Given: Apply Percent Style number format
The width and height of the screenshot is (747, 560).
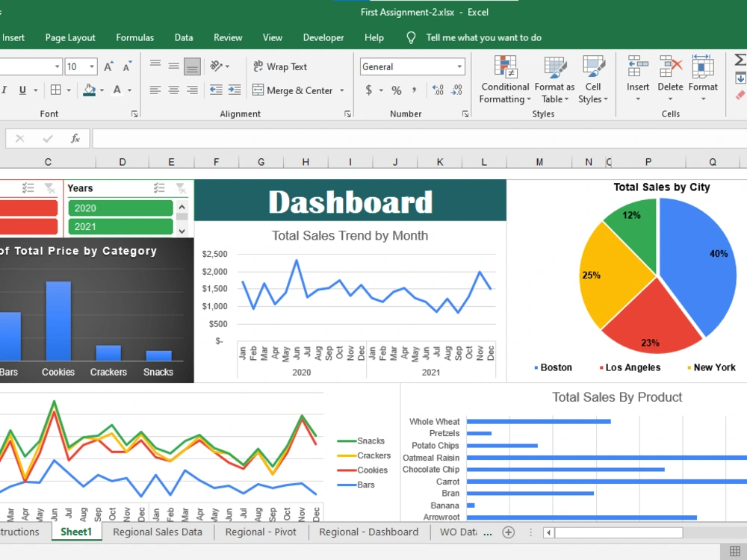Looking at the screenshot, I should point(397,90).
